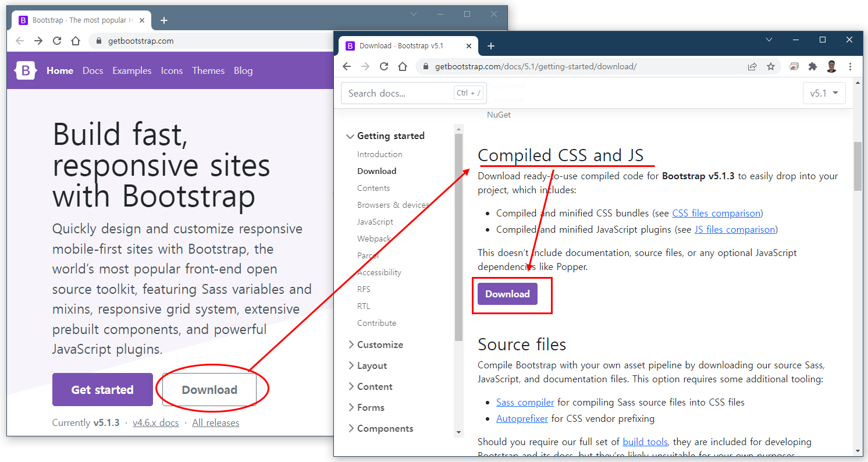Reload the Download docs page

[x=384, y=66]
